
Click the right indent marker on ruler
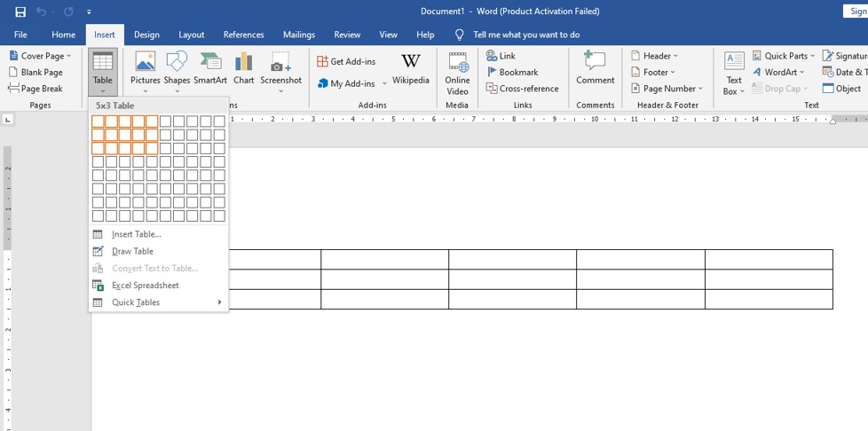coord(832,121)
